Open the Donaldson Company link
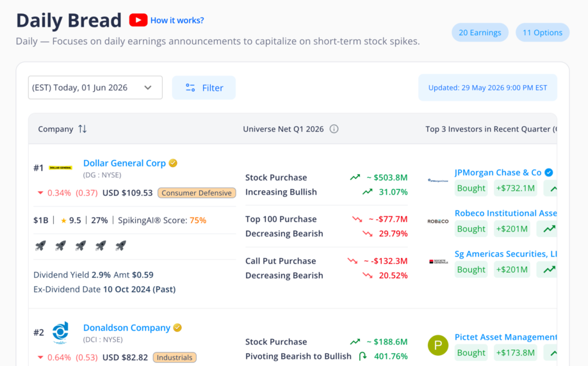The height and width of the screenshot is (366, 588). point(127,328)
